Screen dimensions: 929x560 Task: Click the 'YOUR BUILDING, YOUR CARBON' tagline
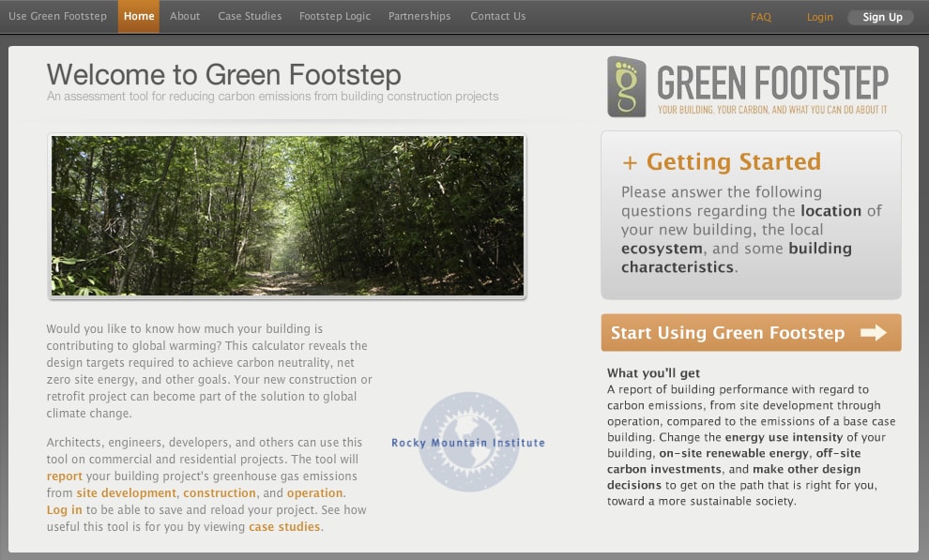point(772,110)
